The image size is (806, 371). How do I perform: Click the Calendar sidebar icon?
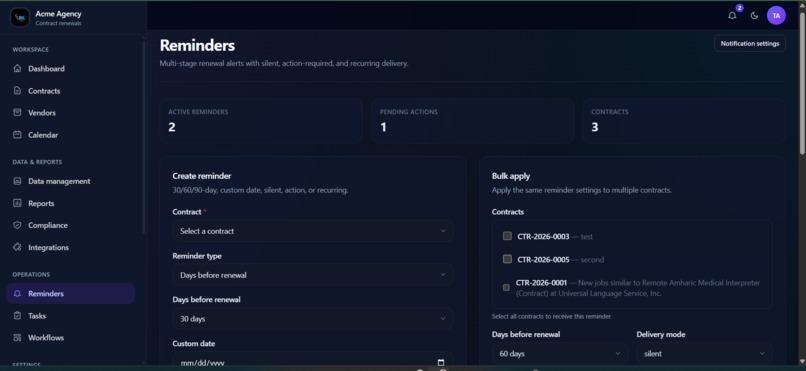click(x=17, y=135)
